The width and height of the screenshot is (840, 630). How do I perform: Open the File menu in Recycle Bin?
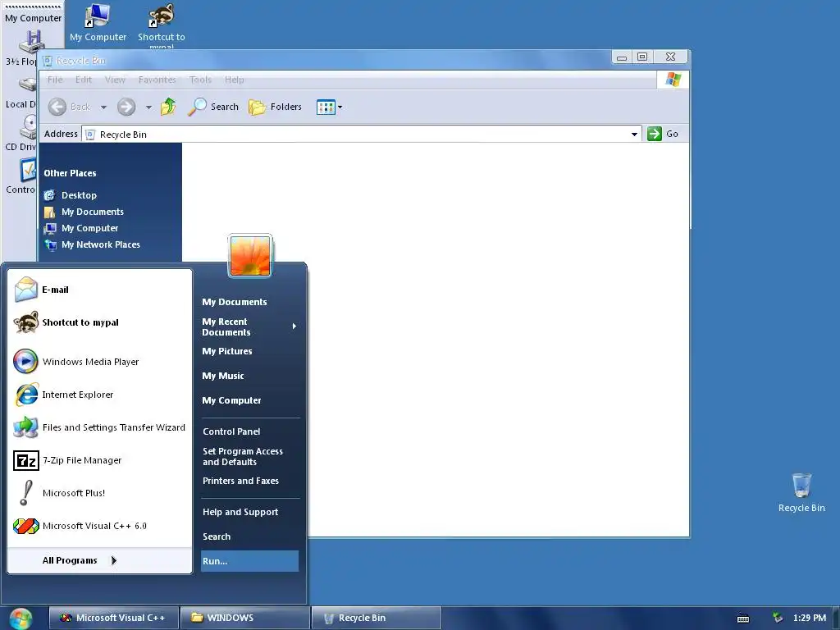pos(55,80)
